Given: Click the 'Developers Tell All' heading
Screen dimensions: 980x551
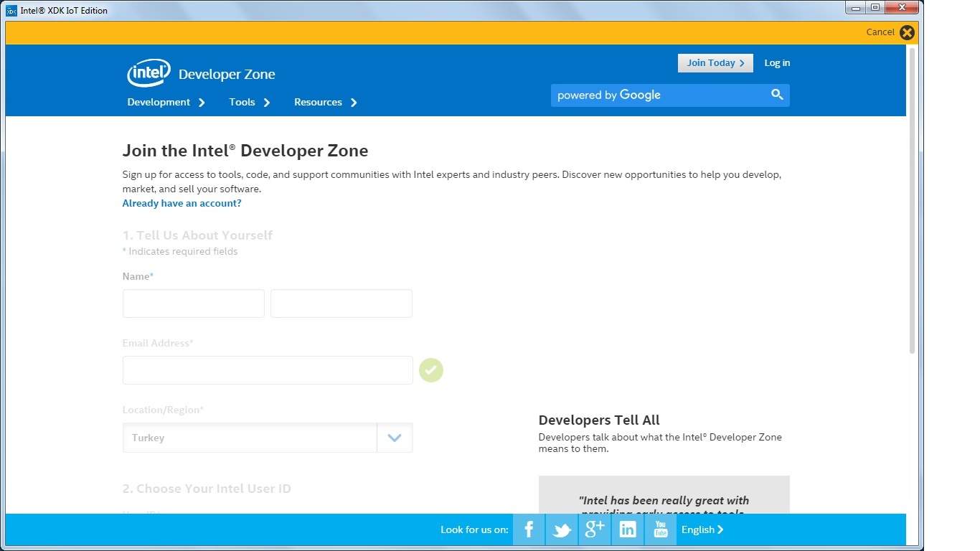Looking at the screenshot, I should 599,420.
